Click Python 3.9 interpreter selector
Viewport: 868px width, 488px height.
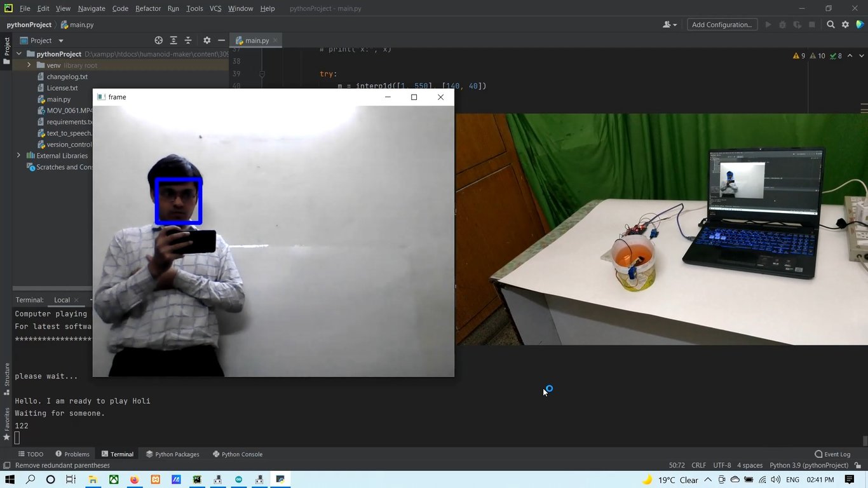point(808,465)
